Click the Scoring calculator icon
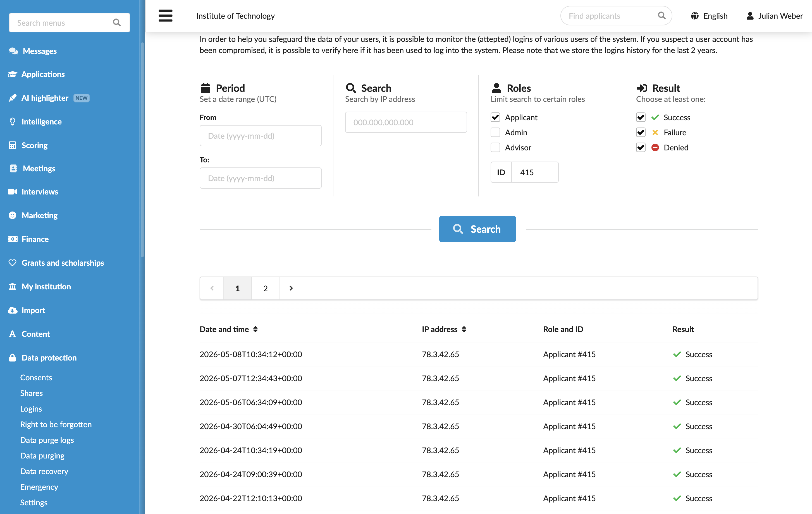The image size is (812, 514). (x=13, y=145)
